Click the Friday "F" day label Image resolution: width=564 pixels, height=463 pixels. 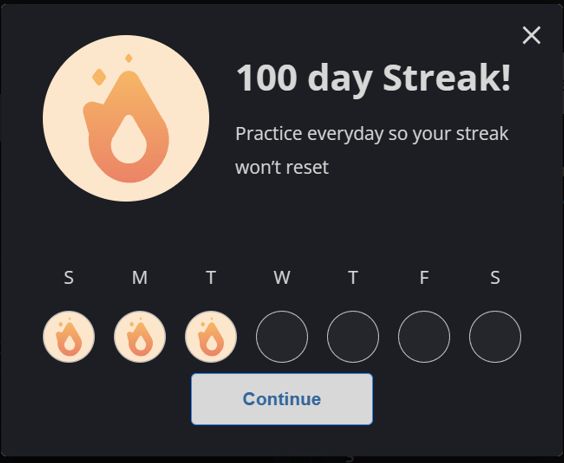pos(424,277)
